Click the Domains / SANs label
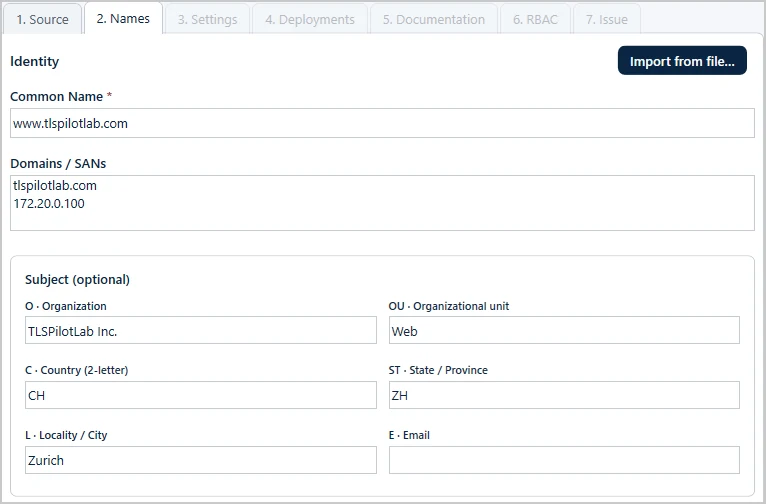 pos(58,164)
